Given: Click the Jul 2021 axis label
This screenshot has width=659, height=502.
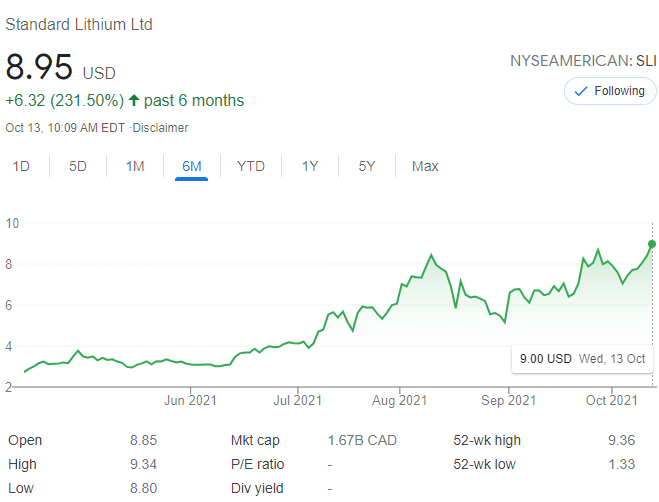Looking at the screenshot, I should click(x=298, y=400).
